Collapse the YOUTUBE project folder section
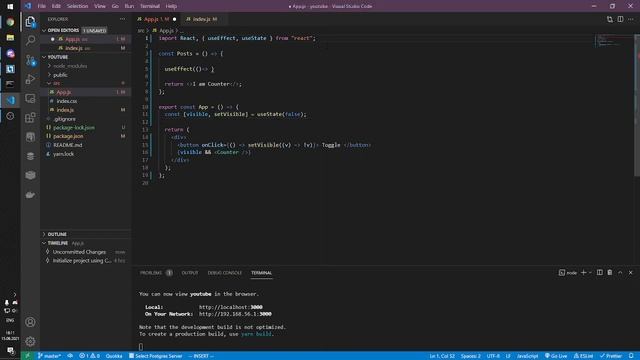This screenshot has height=360, width=640. [x=44, y=57]
